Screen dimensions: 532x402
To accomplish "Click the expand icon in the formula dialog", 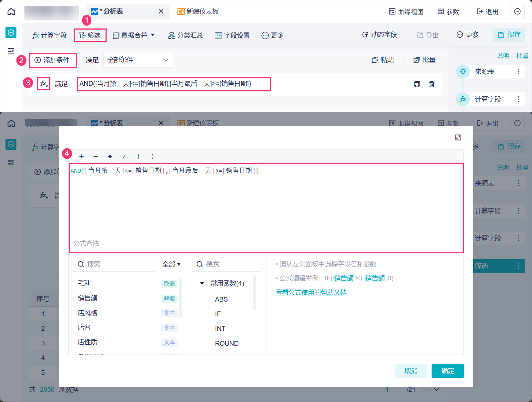I will click(458, 137).
